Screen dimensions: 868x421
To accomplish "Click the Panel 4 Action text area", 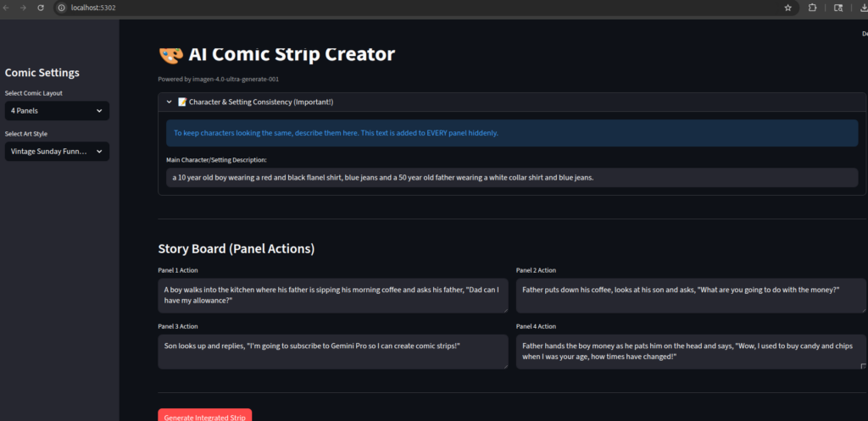I will [x=690, y=352].
